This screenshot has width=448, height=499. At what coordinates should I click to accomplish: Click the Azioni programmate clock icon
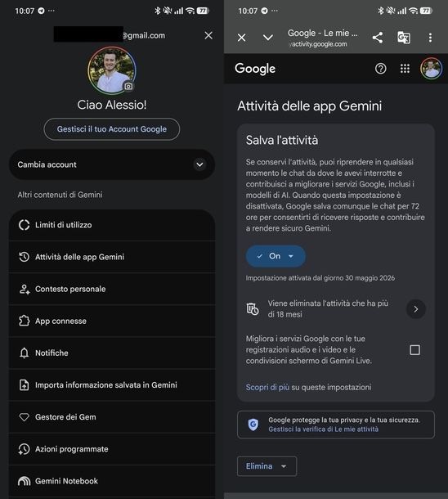click(25, 449)
